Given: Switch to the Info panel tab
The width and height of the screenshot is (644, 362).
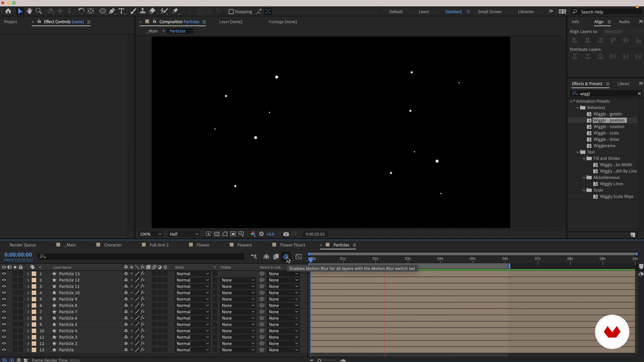Looking at the screenshot, I should [575, 22].
